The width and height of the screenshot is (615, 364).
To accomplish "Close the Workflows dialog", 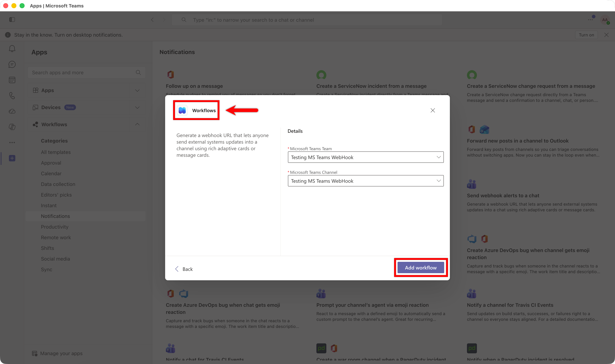I will pyautogui.click(x=433, y=110).
